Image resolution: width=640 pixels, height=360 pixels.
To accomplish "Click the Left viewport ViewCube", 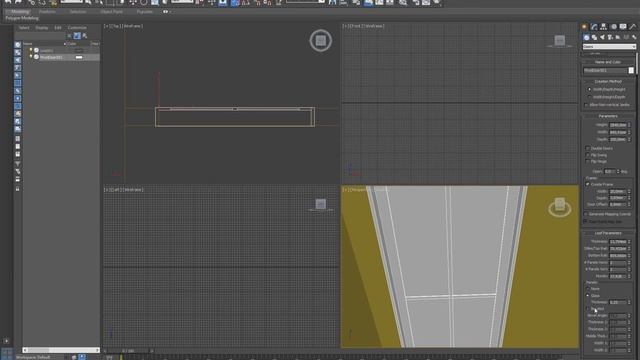I will (x=320, y=204).
